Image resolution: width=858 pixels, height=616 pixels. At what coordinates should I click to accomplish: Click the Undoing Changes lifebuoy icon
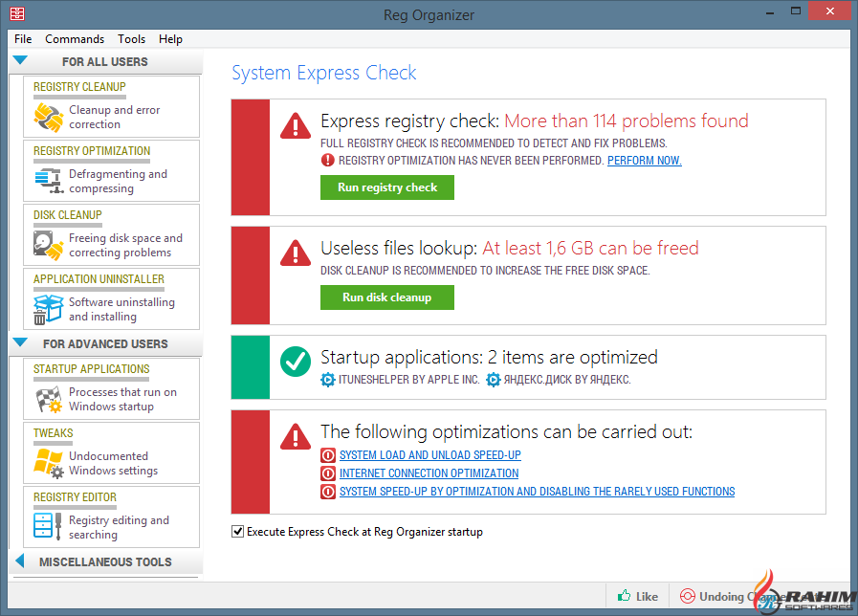point(688,596)
